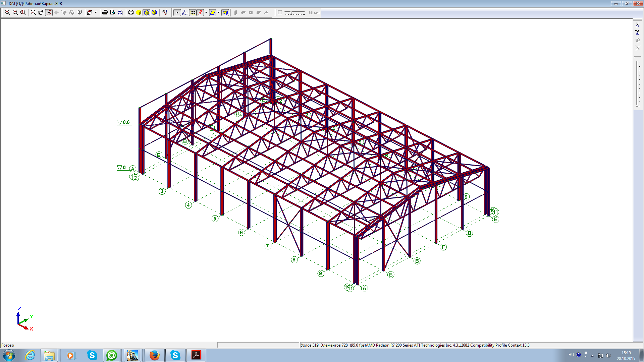Toggle grid axes display button
The height and width of the screenshot is (362, 644).
click(193, 12)
